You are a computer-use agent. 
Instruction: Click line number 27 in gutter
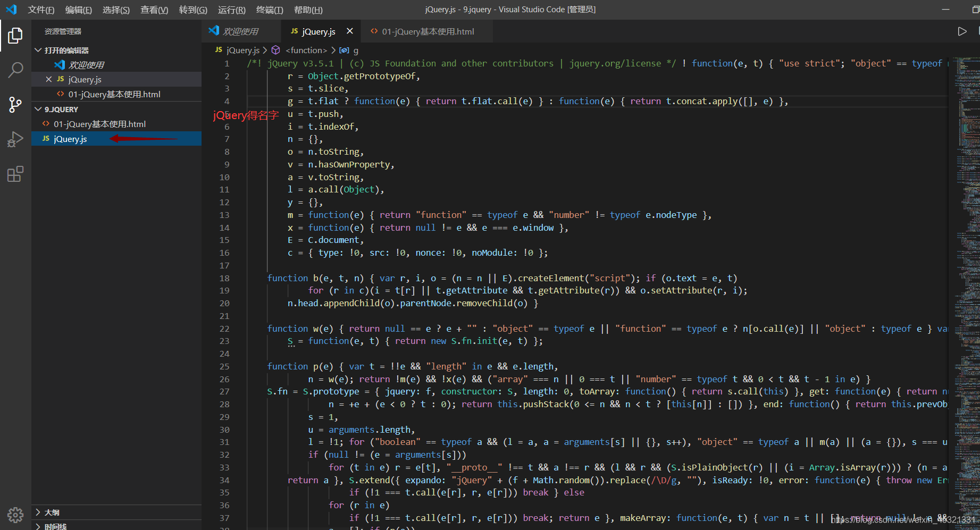click(224, 391)
